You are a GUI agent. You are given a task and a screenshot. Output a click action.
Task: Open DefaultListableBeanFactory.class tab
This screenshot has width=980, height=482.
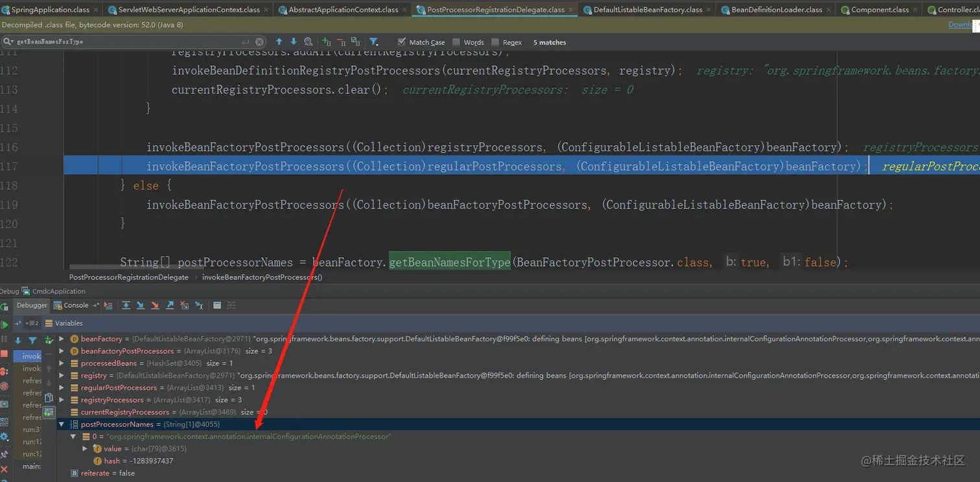[x=647, y=10]
